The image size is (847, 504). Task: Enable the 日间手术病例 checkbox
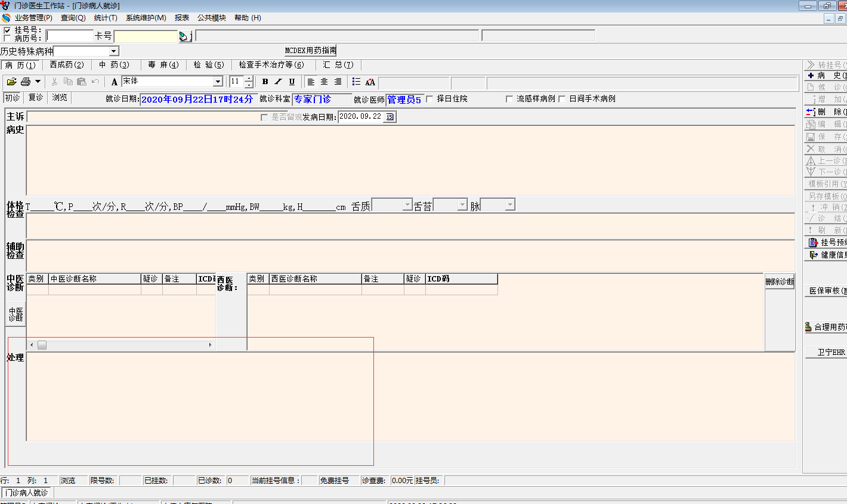click(562, 99)
